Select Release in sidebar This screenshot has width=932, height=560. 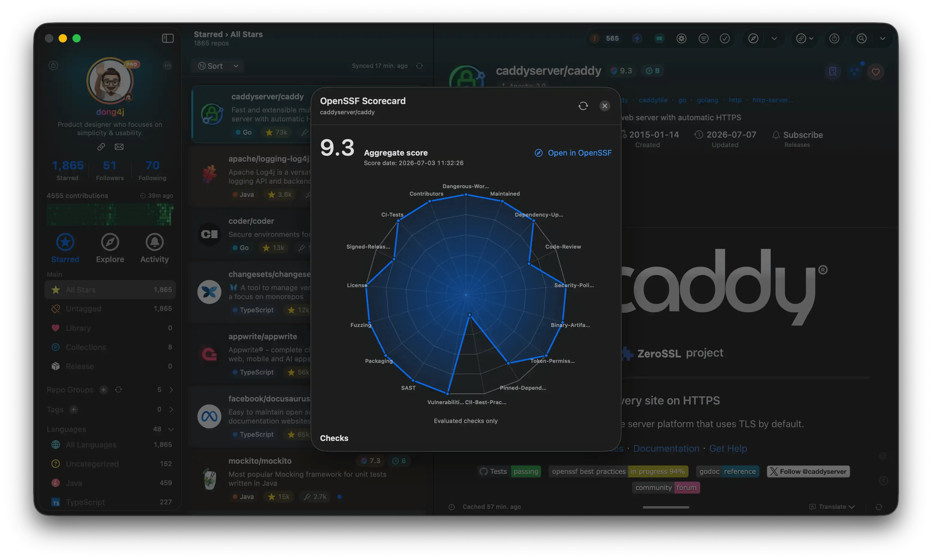coord(110,366)
